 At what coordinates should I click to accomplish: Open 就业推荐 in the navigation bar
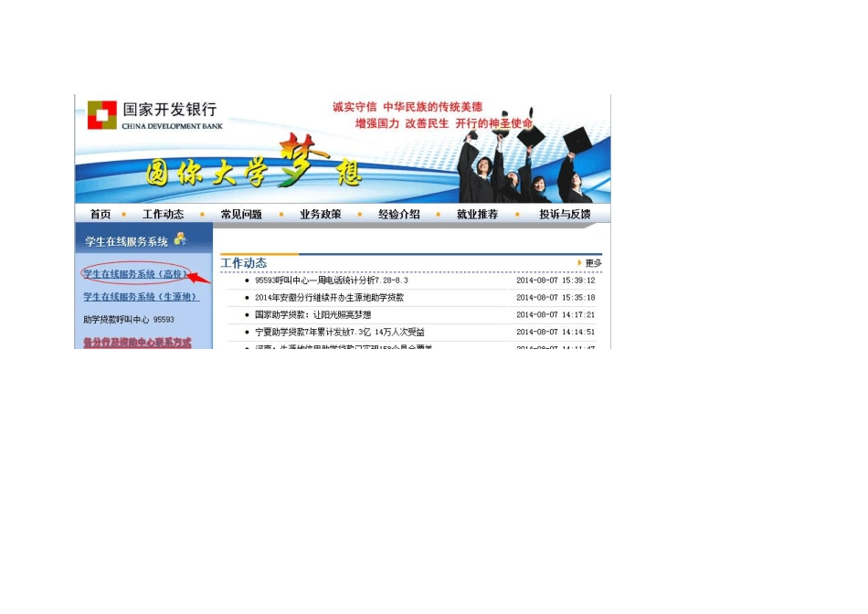477,215
